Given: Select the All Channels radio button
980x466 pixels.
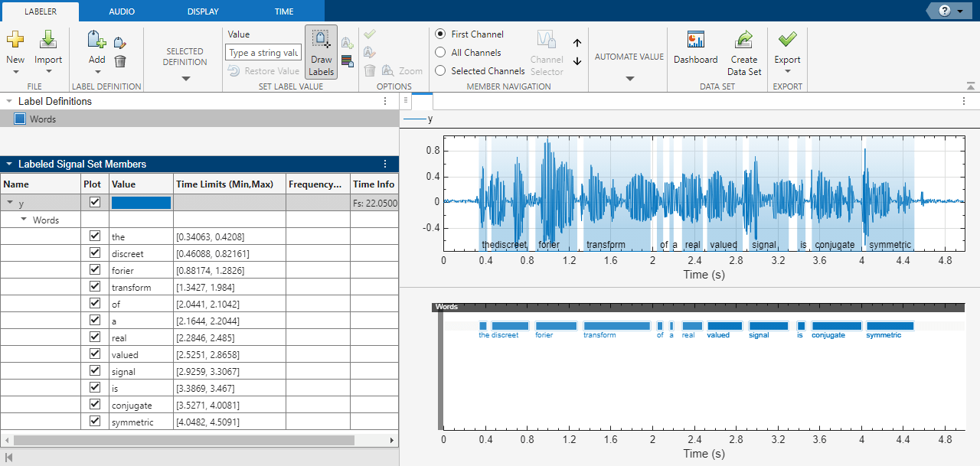Looking at the screenshot, I should point(440,53).
